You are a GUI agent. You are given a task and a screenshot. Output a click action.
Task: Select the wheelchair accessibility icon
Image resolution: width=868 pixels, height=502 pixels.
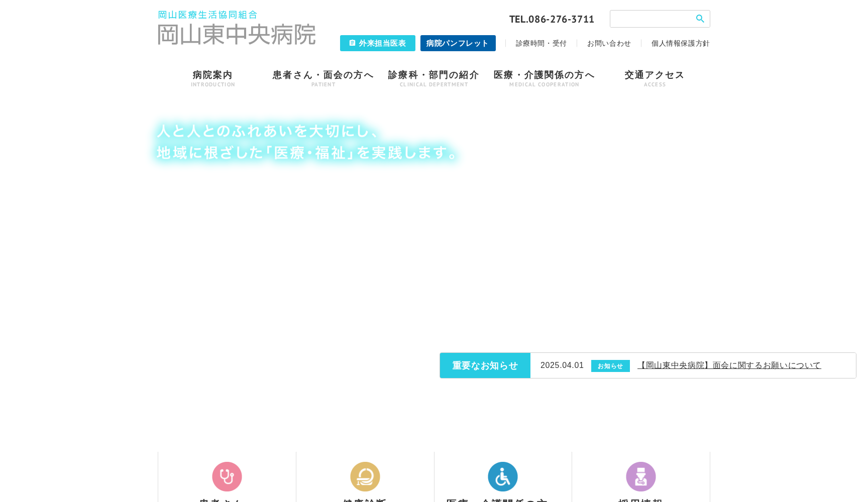pos(503,476)
